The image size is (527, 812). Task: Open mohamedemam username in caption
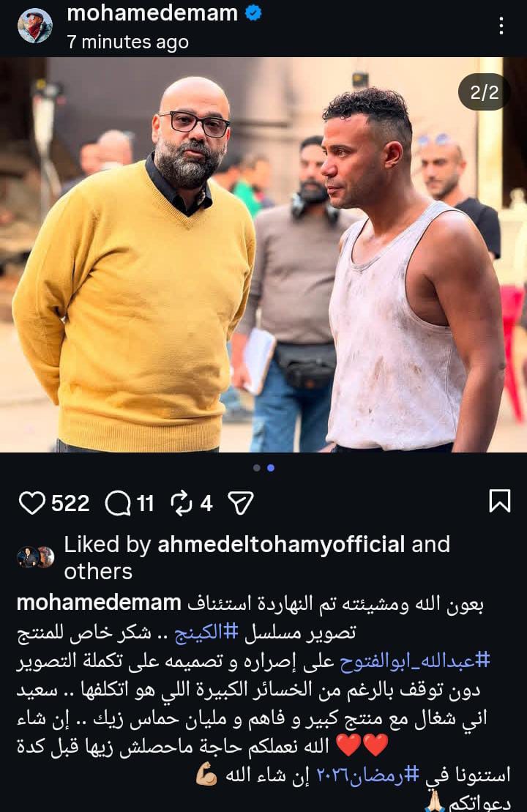99,603
